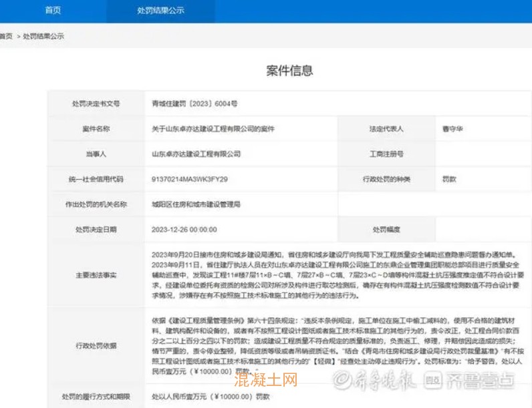Click the credit code 91370214MA3WK3FY29

click(190, 180)
